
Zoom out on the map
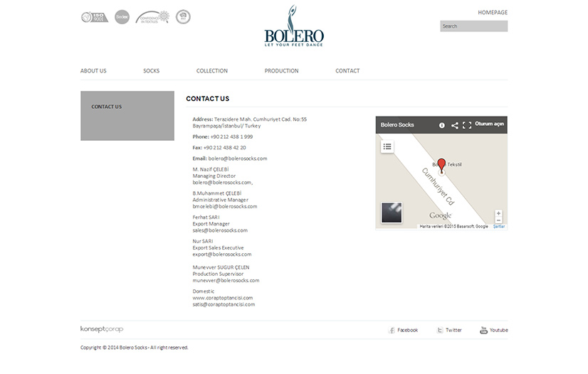pos(498,220)
